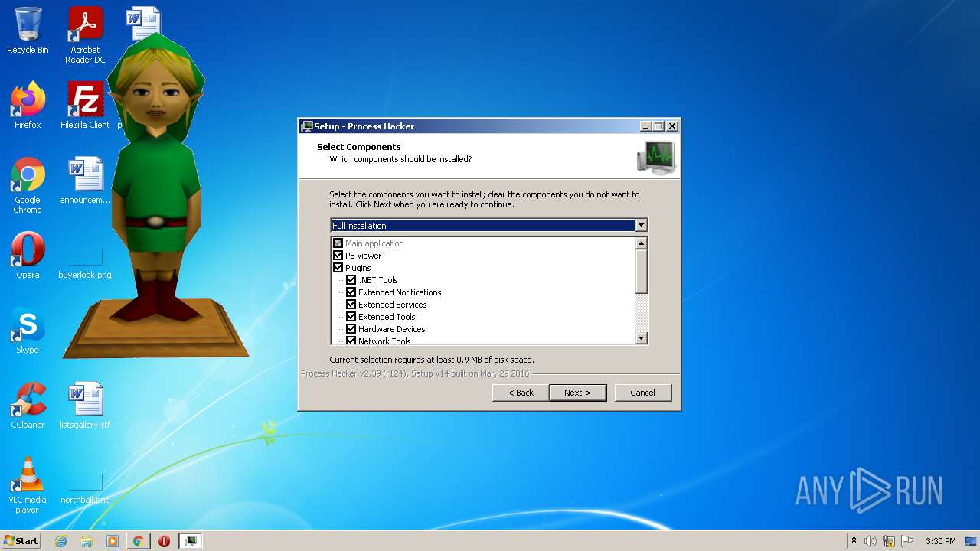The height and width of the screenshot is (551, 980).
Task: Click the setup window title bar icon
Action: coord(307,126)
